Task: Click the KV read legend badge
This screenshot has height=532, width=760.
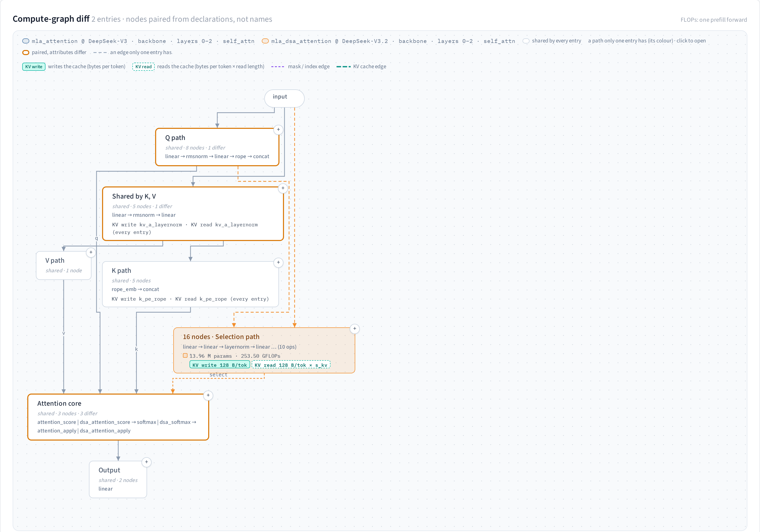Action: (143, 66)
